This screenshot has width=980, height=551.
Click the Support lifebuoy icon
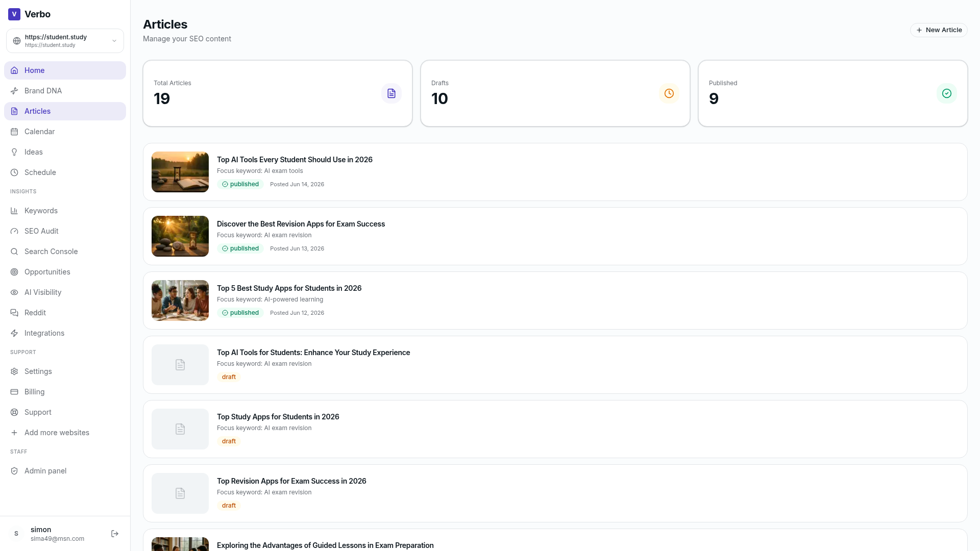pos(14,412)
